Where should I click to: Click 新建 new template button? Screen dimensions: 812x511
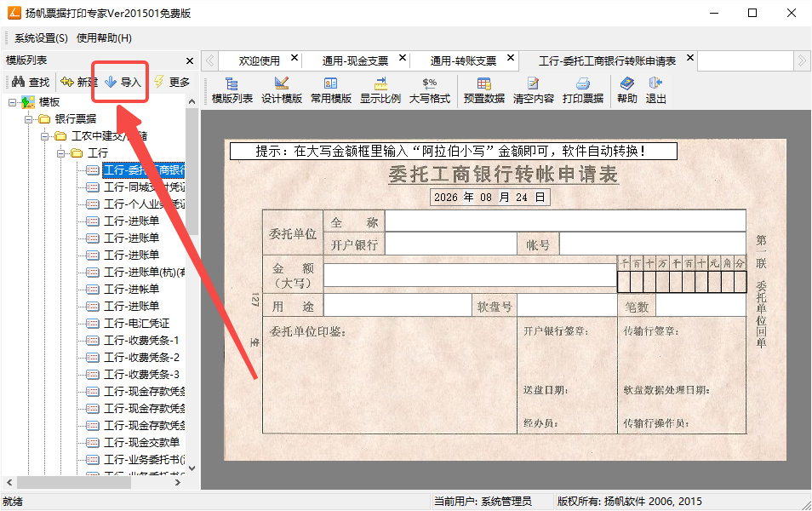pyautogui.click(x=78, y=82)
